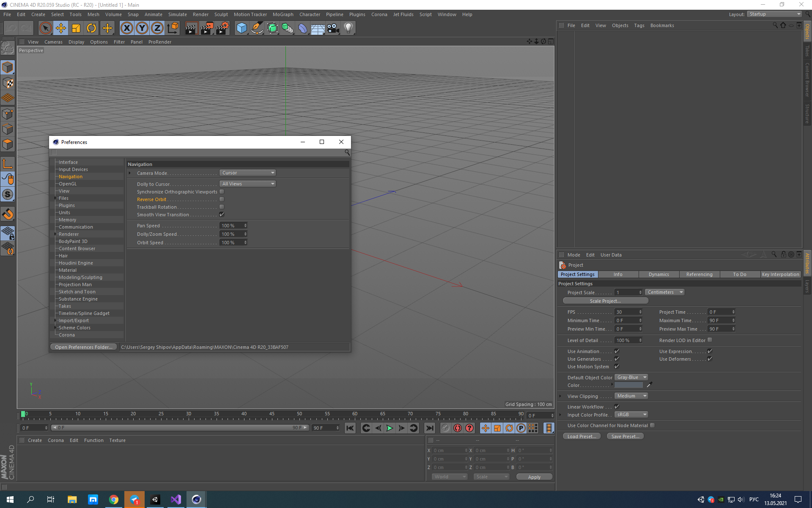
Task: Activate the Move tool
Action: tap(61, 28)
